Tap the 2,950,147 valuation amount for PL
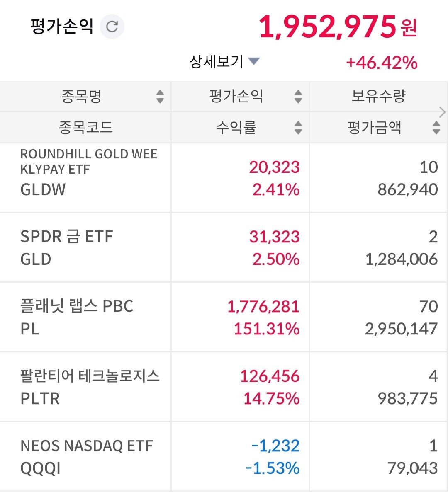448x492 pixels. tap(401, 329)
